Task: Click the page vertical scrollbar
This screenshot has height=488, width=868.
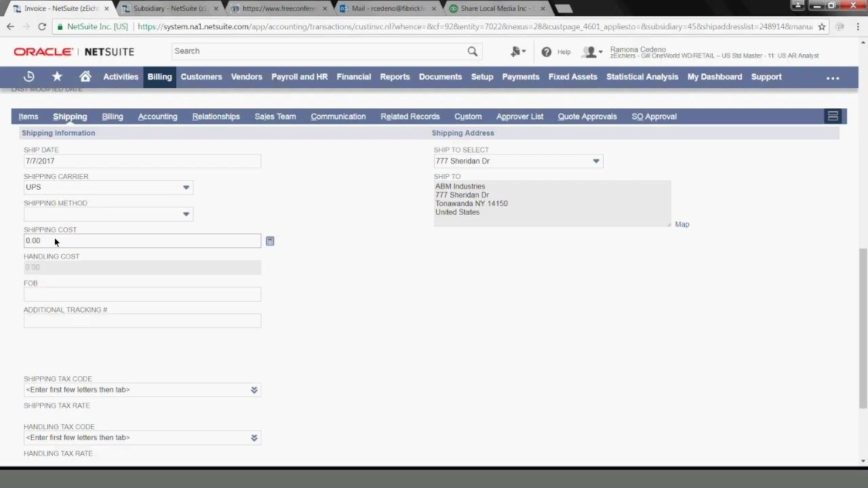Action: click(863, 329)
